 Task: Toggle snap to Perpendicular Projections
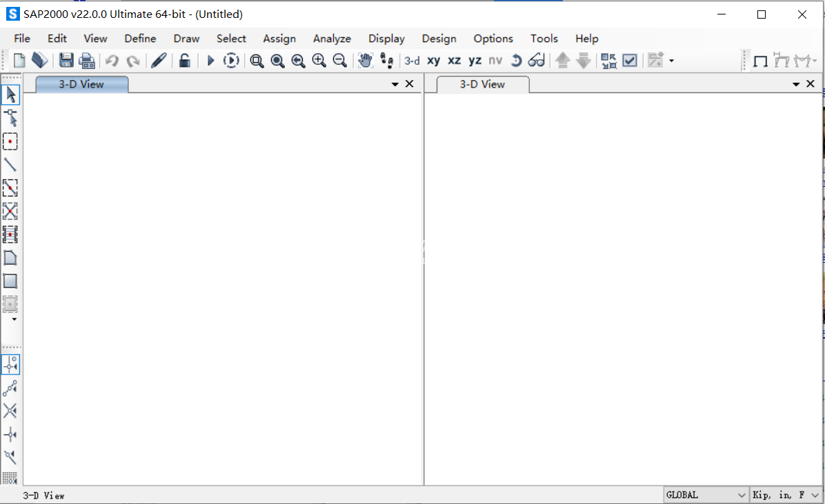coord(10,434)
